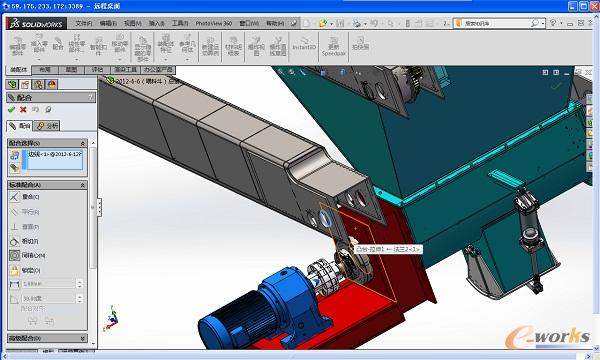600x360 pixels.
Task: Collapse the 配合选择 (Mate Selections) section
Action: pos(83,143)
